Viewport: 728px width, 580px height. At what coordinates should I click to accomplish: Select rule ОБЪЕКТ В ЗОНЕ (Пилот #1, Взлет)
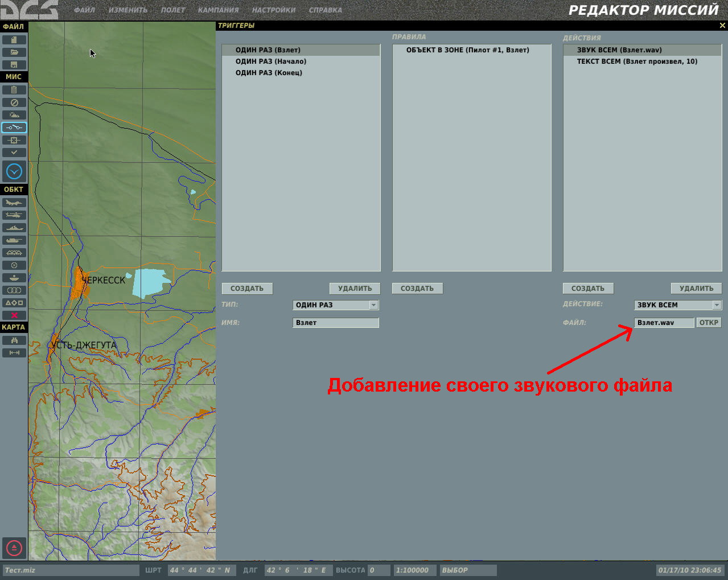(x=472, y=50)
